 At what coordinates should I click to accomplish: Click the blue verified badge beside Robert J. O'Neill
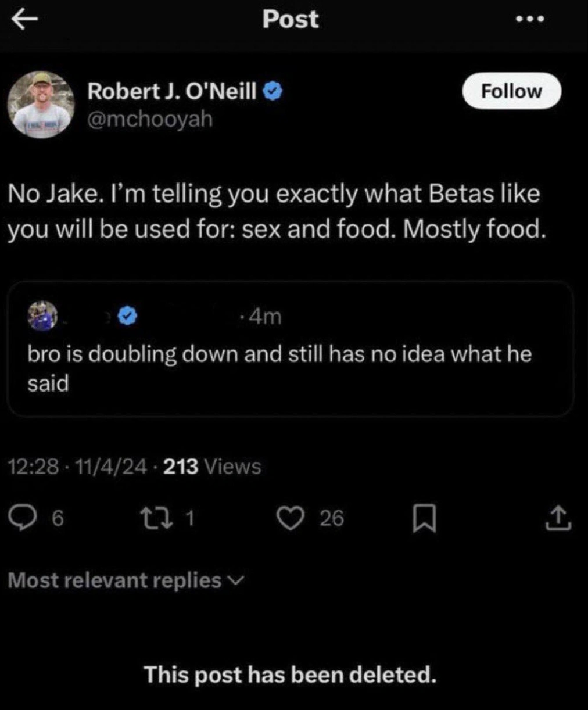click(274, 91)
